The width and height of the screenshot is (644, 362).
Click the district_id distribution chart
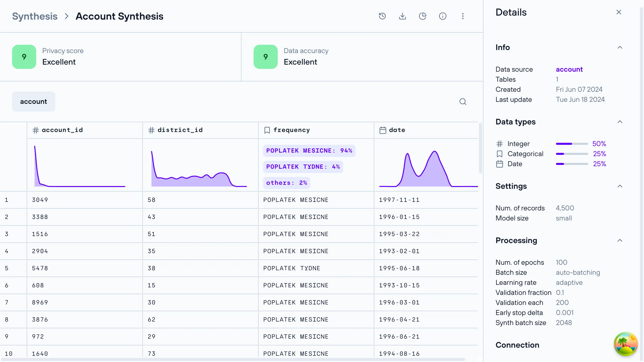199,168
